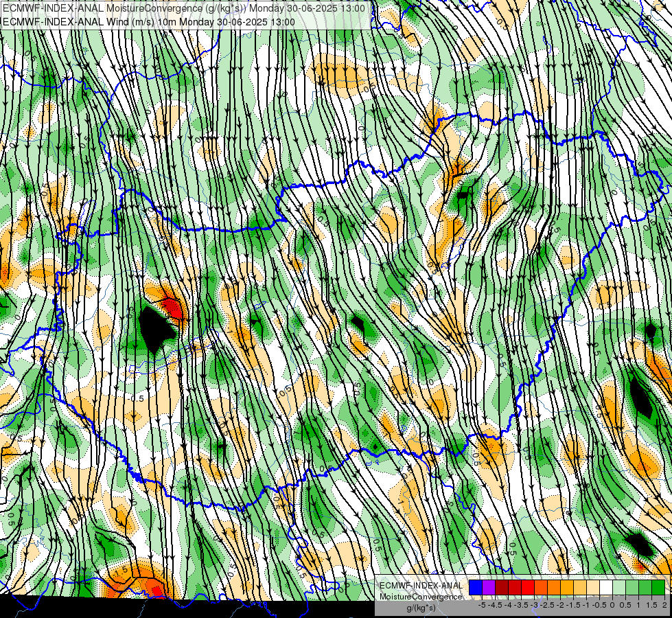This screenshot has height=618, width=672.
Task: Select the darkest red legend swatch
Action: click(502, 588)
